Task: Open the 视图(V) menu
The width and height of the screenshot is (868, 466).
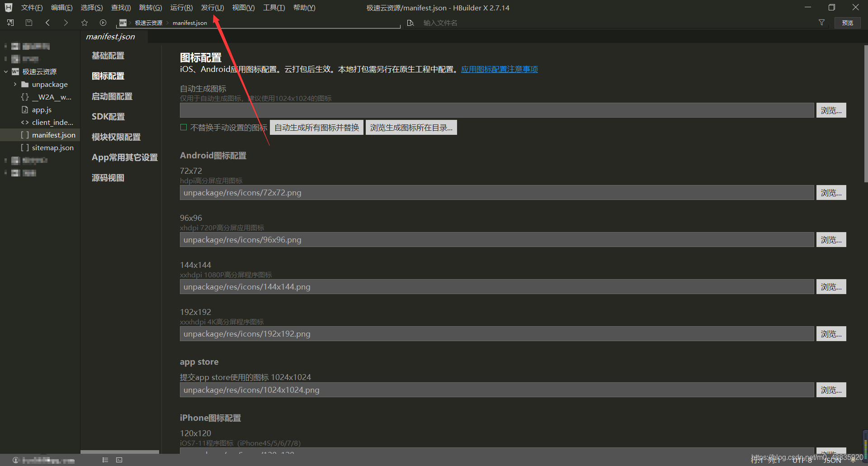Action: click(243, 8)
